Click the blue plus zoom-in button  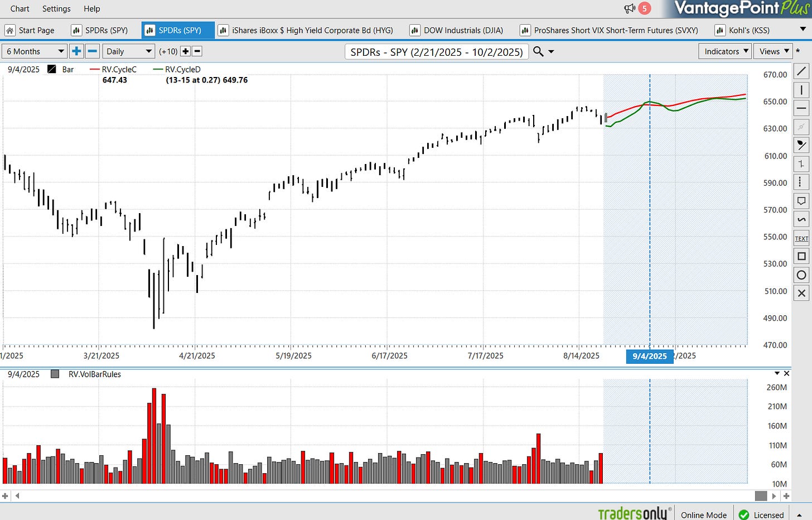click(x=76, y=51)
